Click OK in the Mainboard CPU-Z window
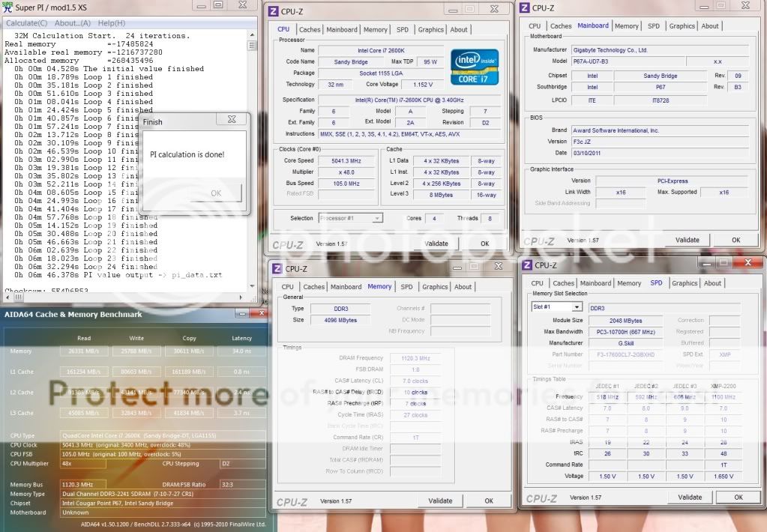This screenshot has width=767, height=532. (x=736, y=240)
